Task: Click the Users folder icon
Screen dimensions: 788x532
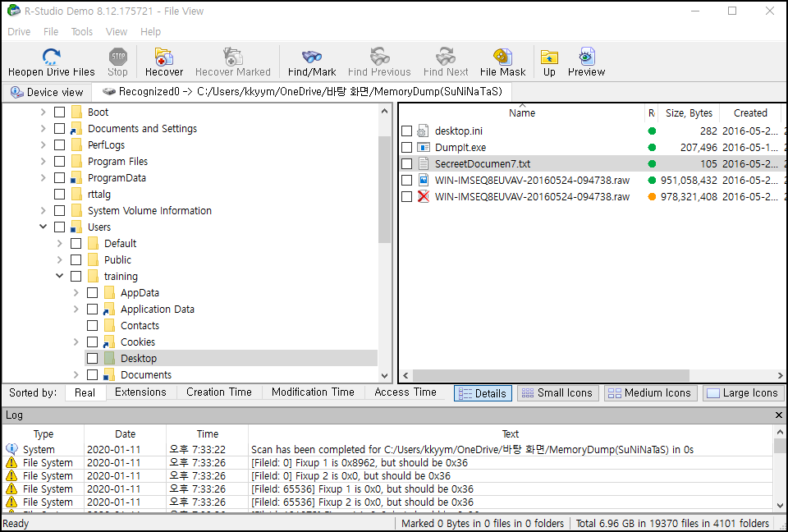Action: (76, 227)
